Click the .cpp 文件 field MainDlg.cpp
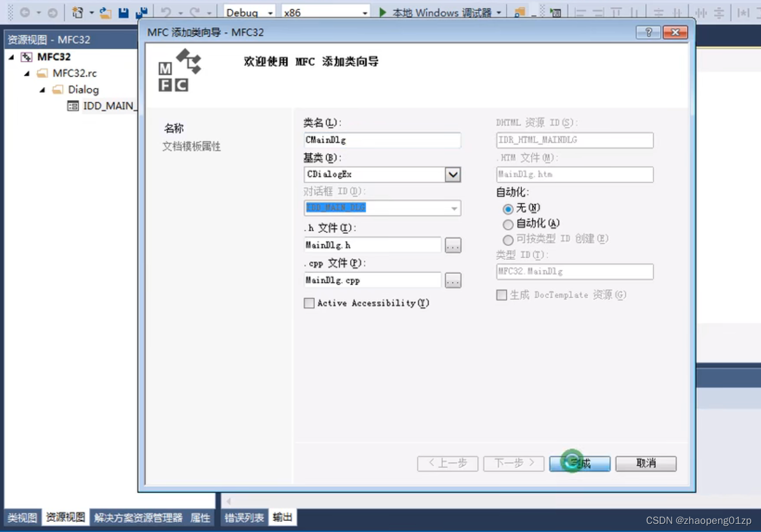This screenshot has width=761, height=532. pyautogui.click(x=372, y=280)
